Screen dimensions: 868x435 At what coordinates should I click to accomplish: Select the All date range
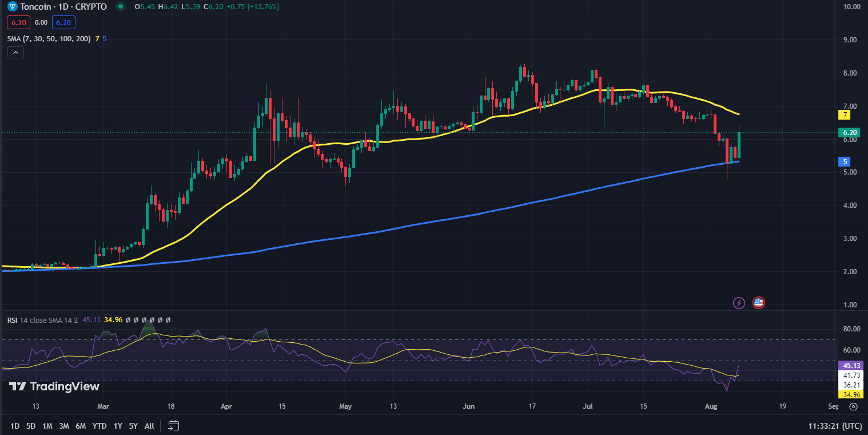pos(149,426)
